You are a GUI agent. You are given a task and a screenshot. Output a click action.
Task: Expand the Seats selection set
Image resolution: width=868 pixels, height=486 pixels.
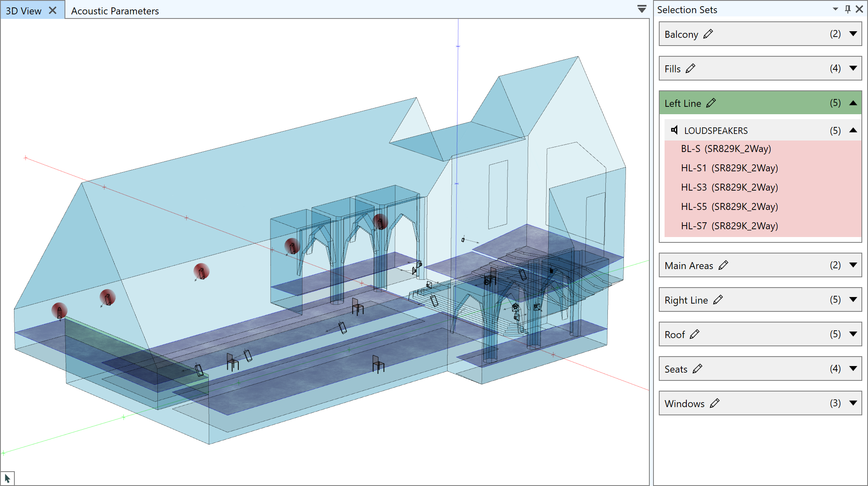click(853, 369)
